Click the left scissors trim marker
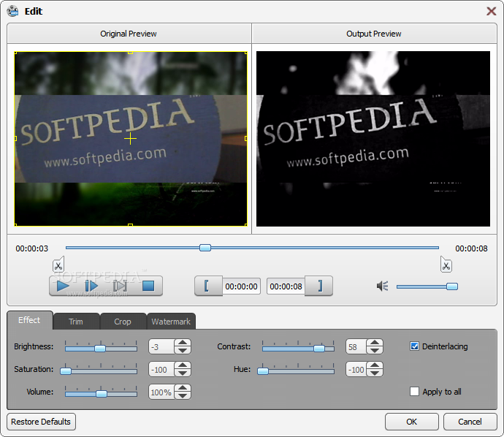This screenshot has height=437, width=504. [x=58, y=265]
